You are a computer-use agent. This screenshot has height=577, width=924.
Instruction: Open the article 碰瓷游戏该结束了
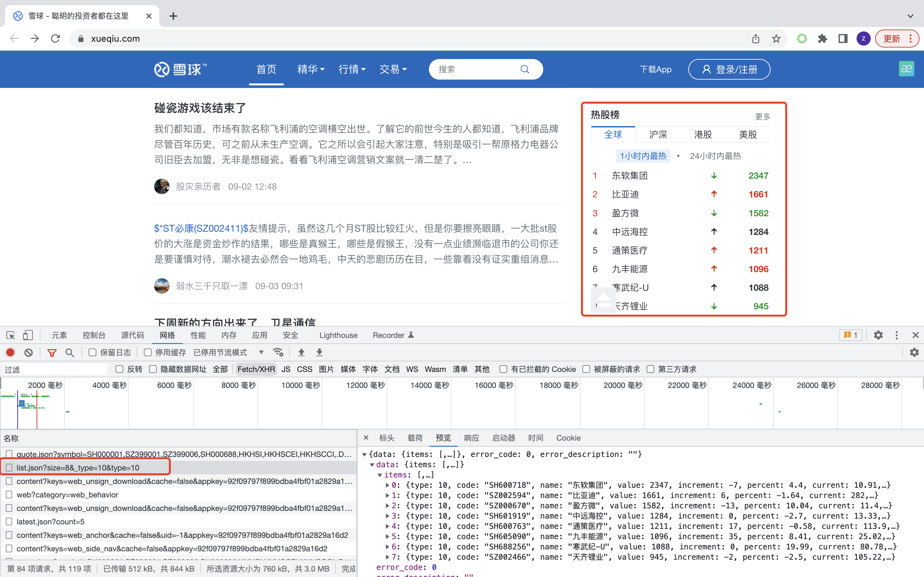[x=200, y=108]
